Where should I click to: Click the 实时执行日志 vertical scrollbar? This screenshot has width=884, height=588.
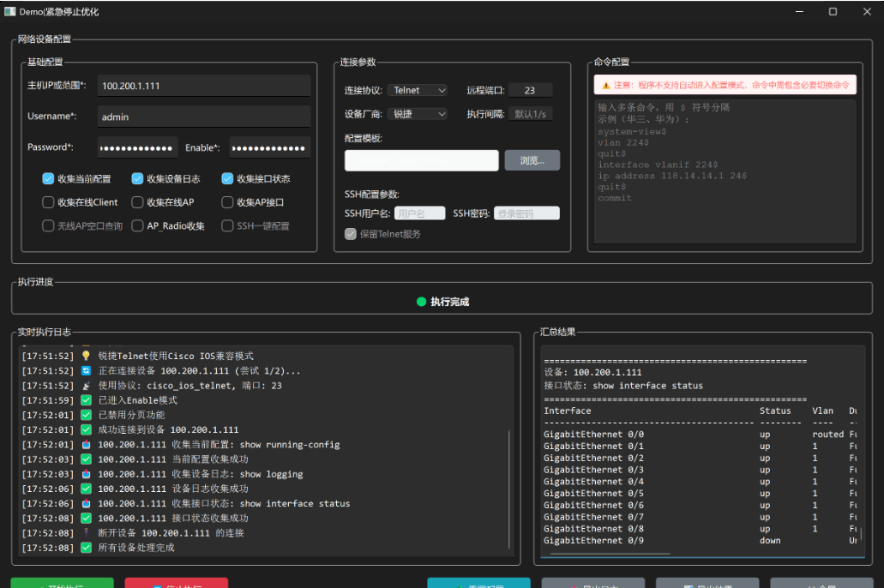[x=509, y=489]
